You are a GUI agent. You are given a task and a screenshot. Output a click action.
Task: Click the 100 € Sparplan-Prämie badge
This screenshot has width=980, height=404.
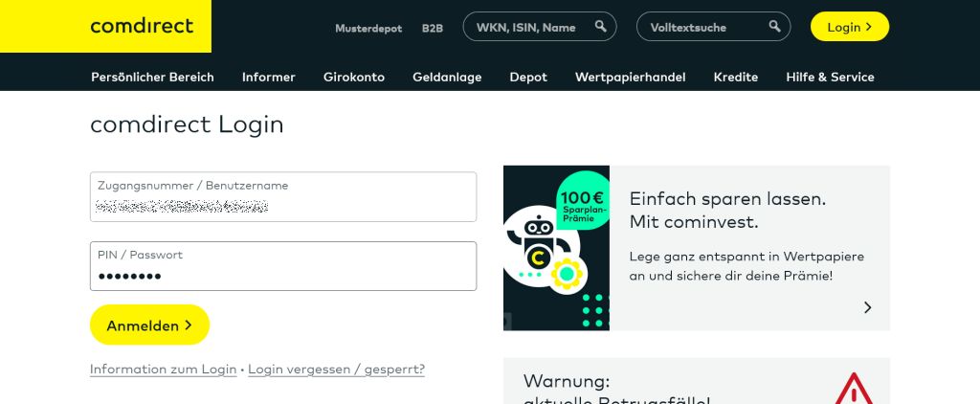coord(583,203)
